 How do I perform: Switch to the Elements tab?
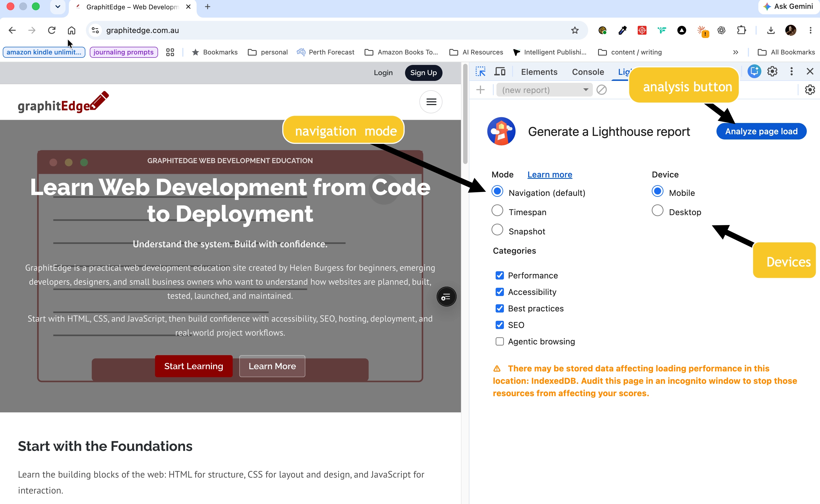coord(539,72)
